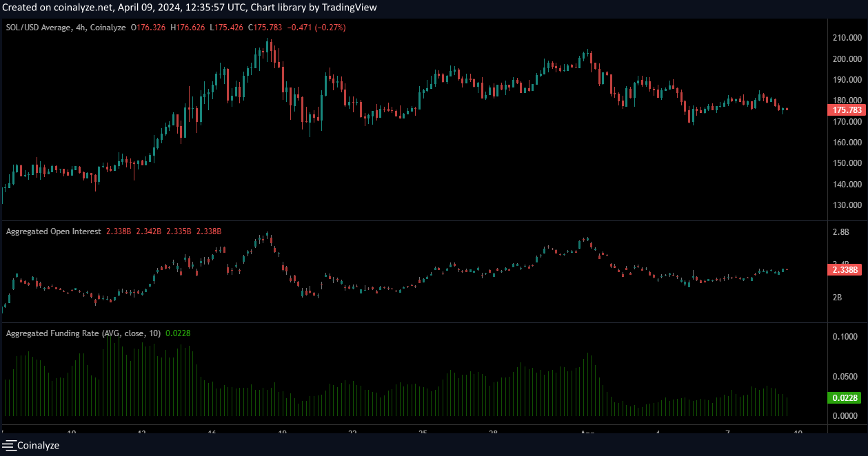Click the red 175.783 price label
This screenshot has height=456, width=868.
point(847,110)
